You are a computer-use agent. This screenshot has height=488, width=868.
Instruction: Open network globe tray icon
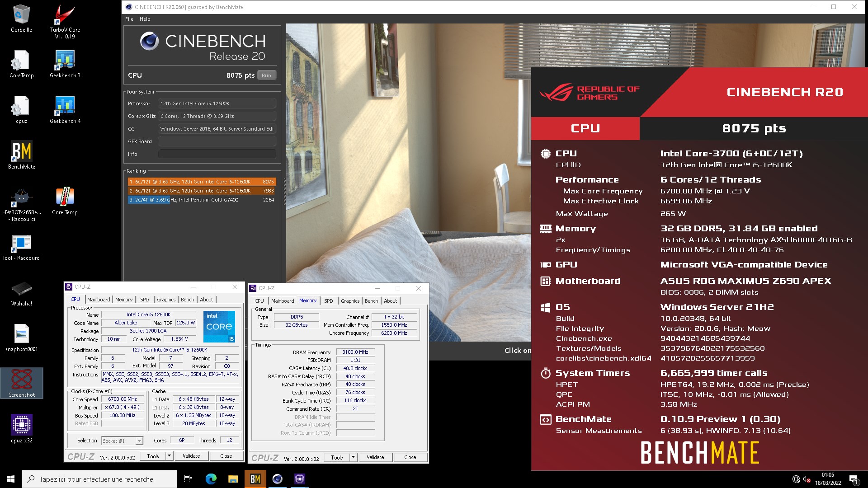796,479
